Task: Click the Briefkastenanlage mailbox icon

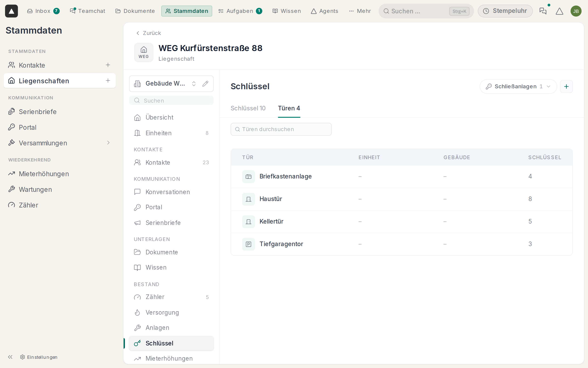Action: (x=248, y=176)
